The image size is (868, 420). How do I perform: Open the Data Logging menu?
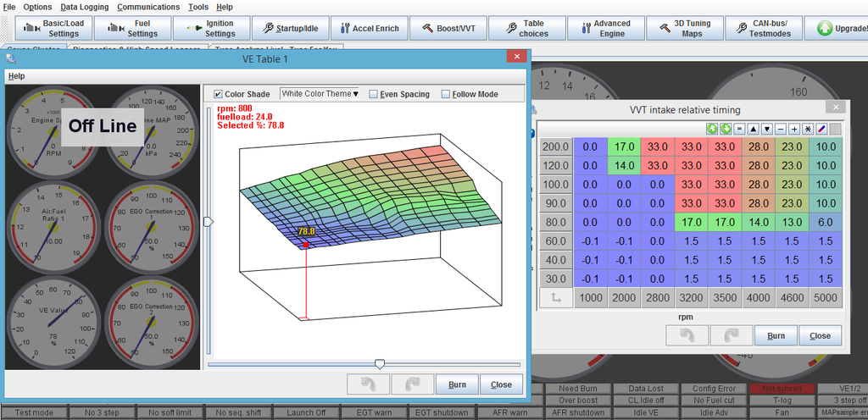pos(84,6)
